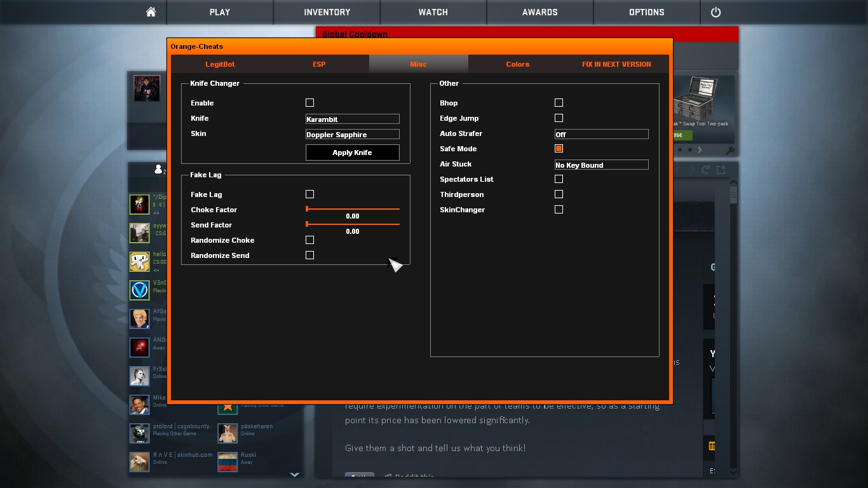The width and height of the screenshot is (868, 488).
Task: Select the Fr3sh friend avatar
Action: click(x=140, y=376)
